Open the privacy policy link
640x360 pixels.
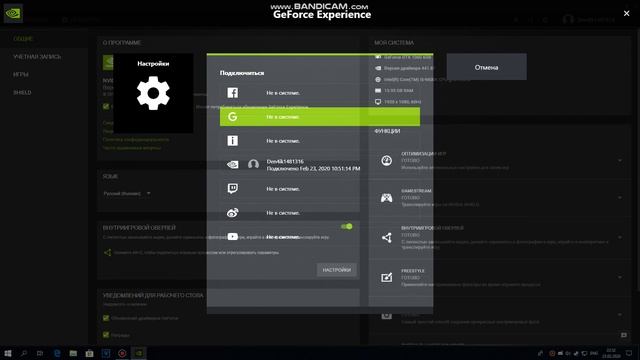pos(136,140)
